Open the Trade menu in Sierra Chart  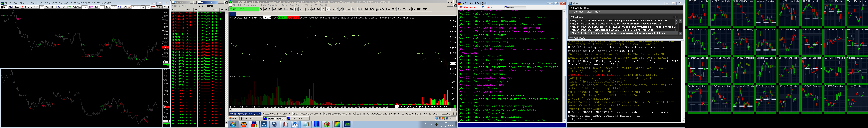click(285, 5)
